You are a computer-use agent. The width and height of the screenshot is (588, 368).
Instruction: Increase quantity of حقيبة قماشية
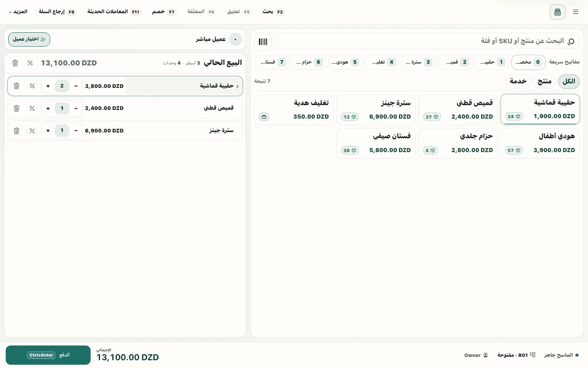click(48, 86)
